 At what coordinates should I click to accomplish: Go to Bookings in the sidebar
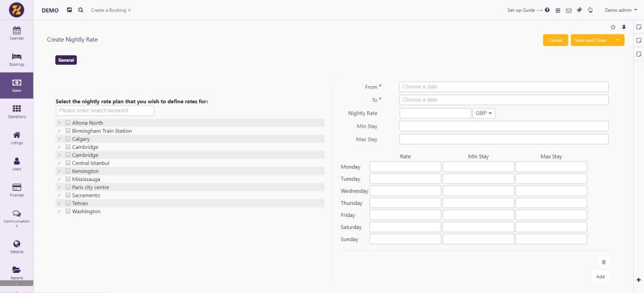coord(16,60)
